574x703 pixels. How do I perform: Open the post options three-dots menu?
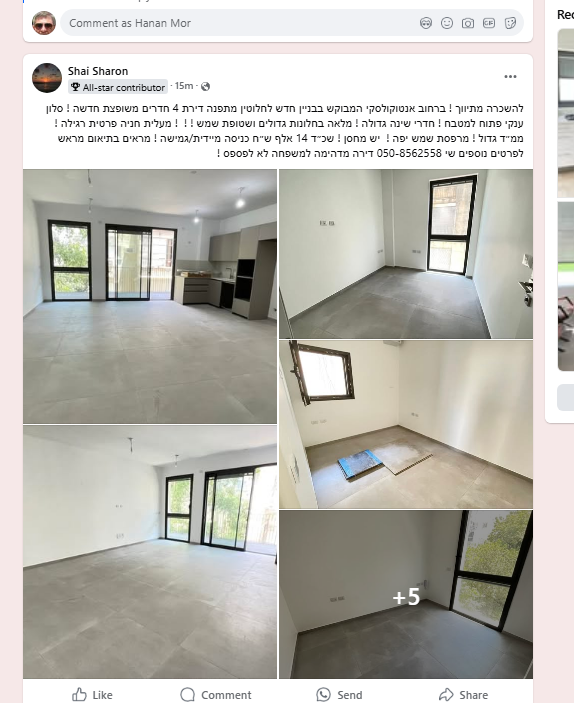tap(510, 77)
